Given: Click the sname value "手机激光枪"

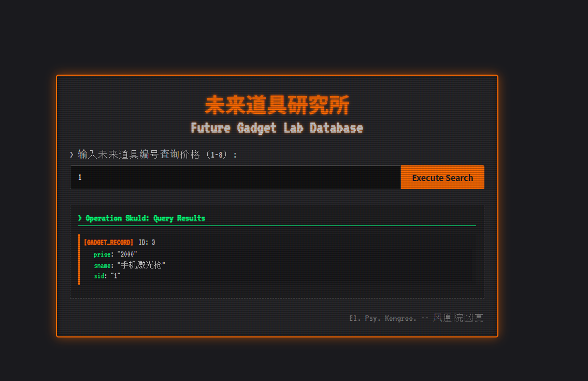Looking at the screenshot, I should coord(141,265).
